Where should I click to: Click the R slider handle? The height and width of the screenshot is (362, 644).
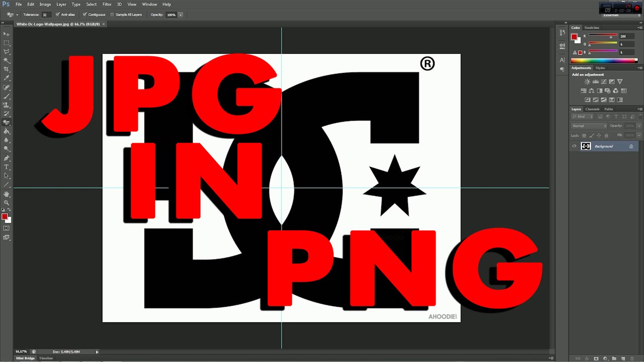pyautogui.click(x=611, y=37)
